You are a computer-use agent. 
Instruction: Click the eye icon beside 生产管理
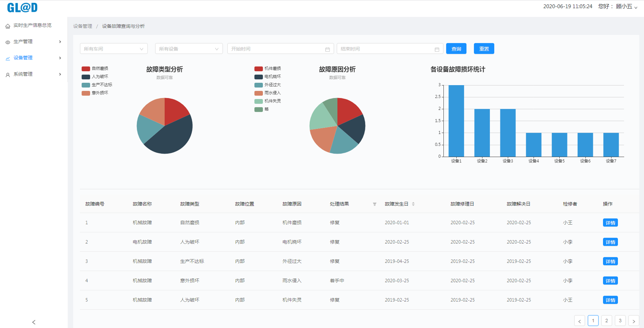(8, 42)
